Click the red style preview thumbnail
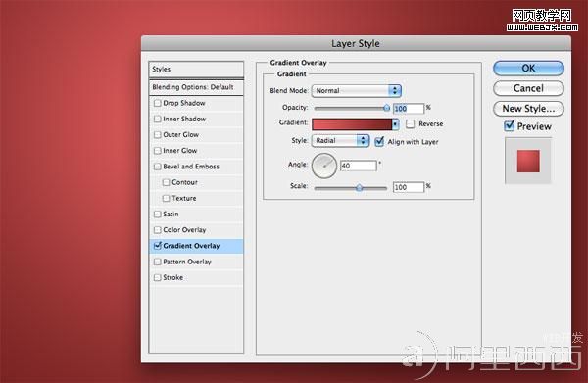Viewport: 588px width, 383px height. pos(528,162)
